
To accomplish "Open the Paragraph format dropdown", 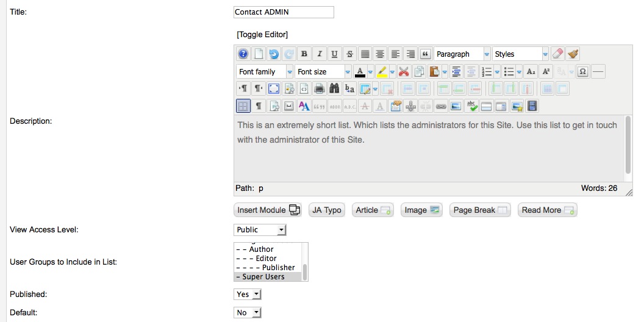I will pyautogui.click(x=462, y=54).
